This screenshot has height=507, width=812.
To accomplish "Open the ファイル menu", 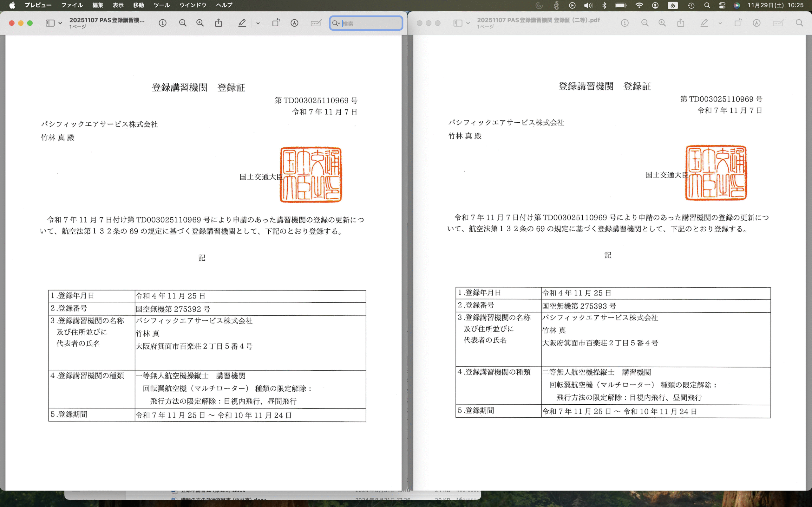I will pyautogui.click(x=72, y=5).
